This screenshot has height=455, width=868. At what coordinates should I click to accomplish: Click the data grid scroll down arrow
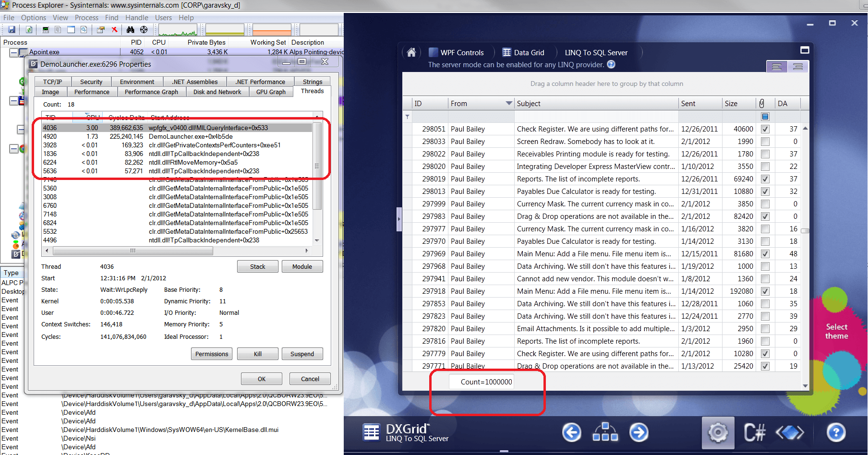click(805, 386)
